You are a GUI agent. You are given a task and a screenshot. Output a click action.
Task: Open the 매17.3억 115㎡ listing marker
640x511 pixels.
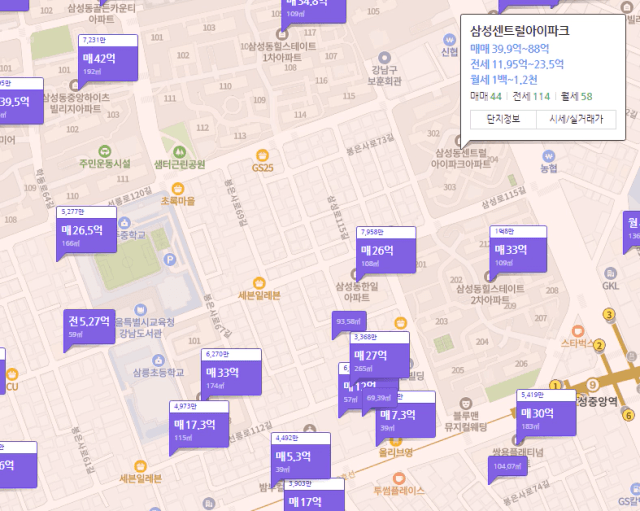199,424
